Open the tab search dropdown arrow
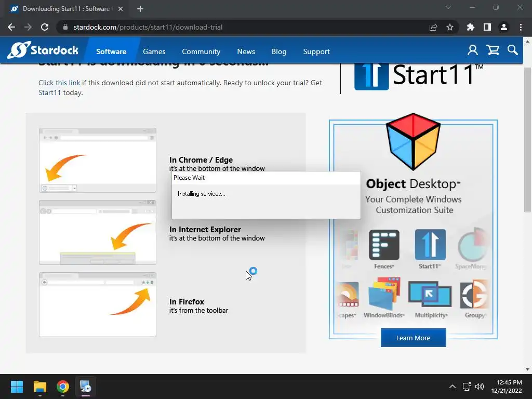The height and width of the screenshot is (399, 532). tap(448, 7)
